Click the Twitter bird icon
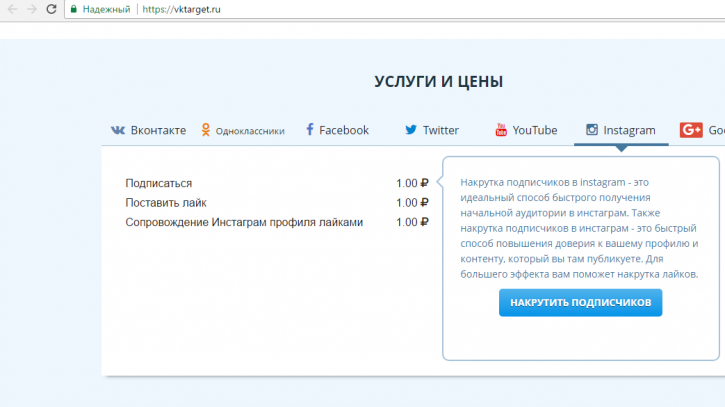The height and width of the screenshot is (407, 725). pyautogui.click(x=411, y=130)
